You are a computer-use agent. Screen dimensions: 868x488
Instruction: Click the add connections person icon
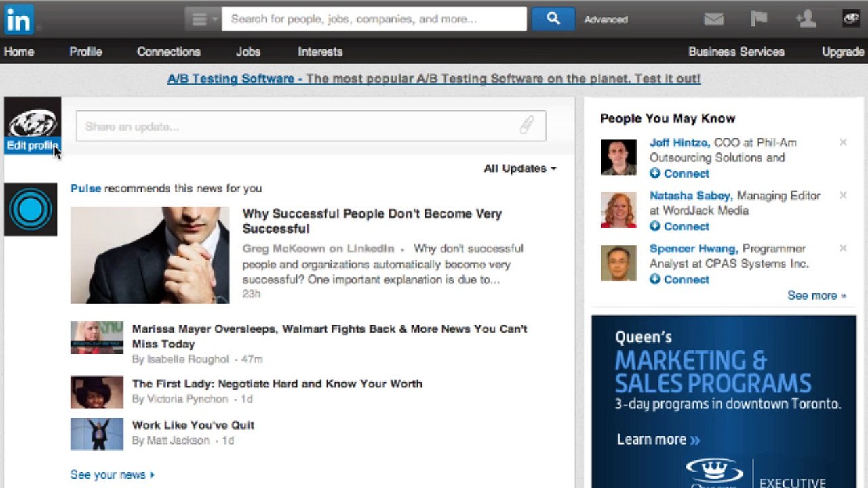[806, 19]
